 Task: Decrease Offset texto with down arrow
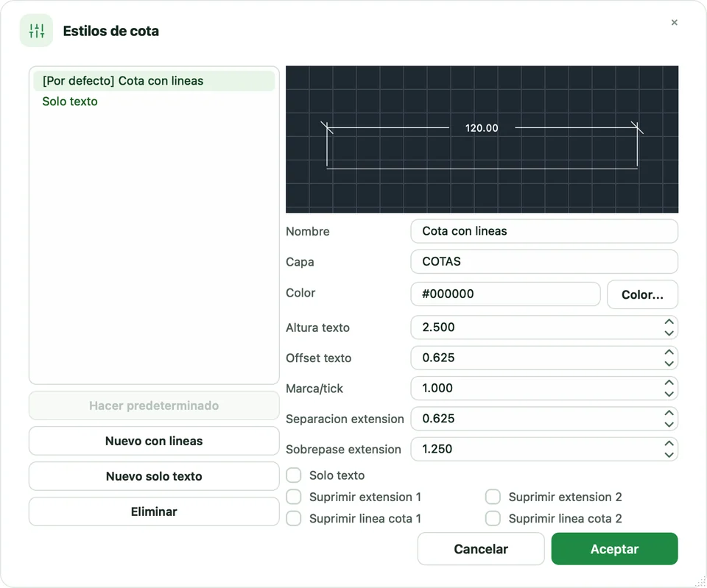669,363
